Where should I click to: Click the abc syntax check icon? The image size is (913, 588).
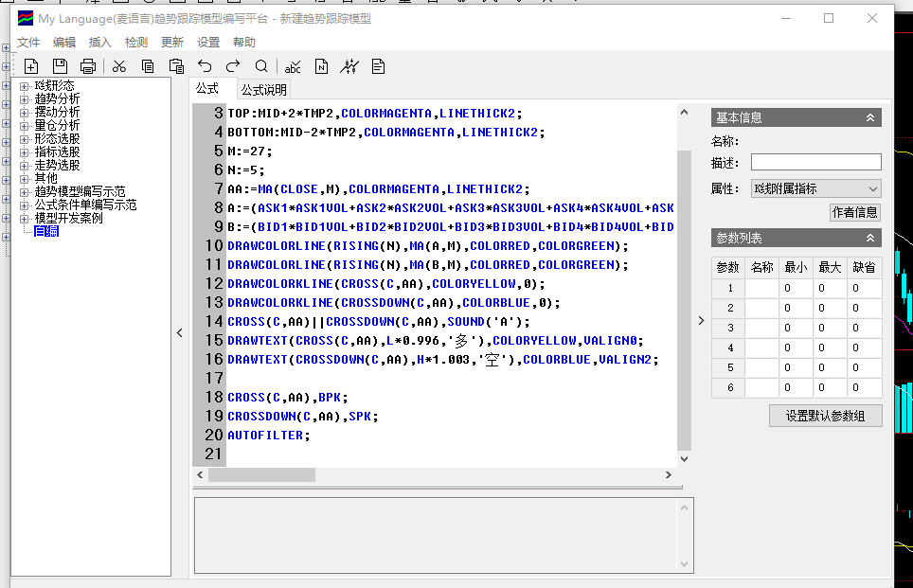[x=293, y=66]
